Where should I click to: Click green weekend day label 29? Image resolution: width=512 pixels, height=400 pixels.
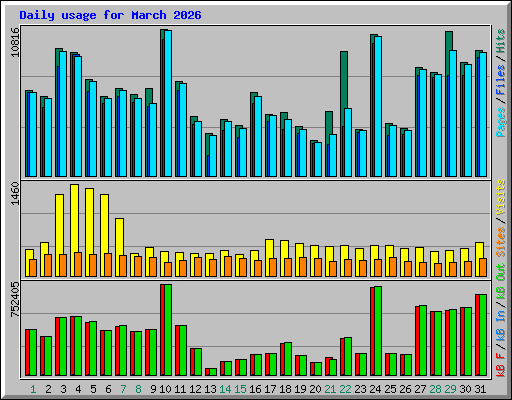[x=450, y=389]
